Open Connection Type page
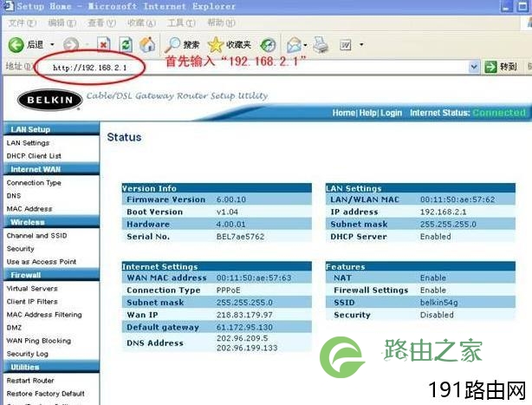532x405 pixels. point(34,183)
